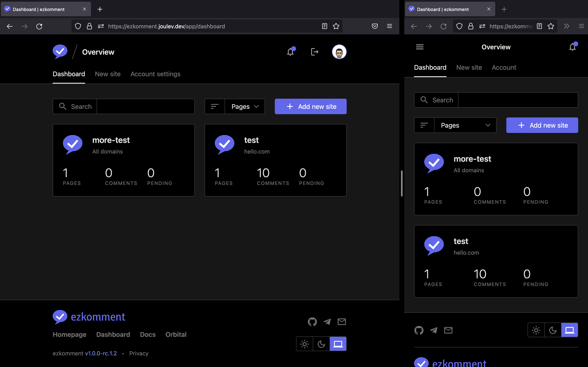
Task: Click the user avatar profile icon
Action: pyautogui.click(x=339, y=52)
